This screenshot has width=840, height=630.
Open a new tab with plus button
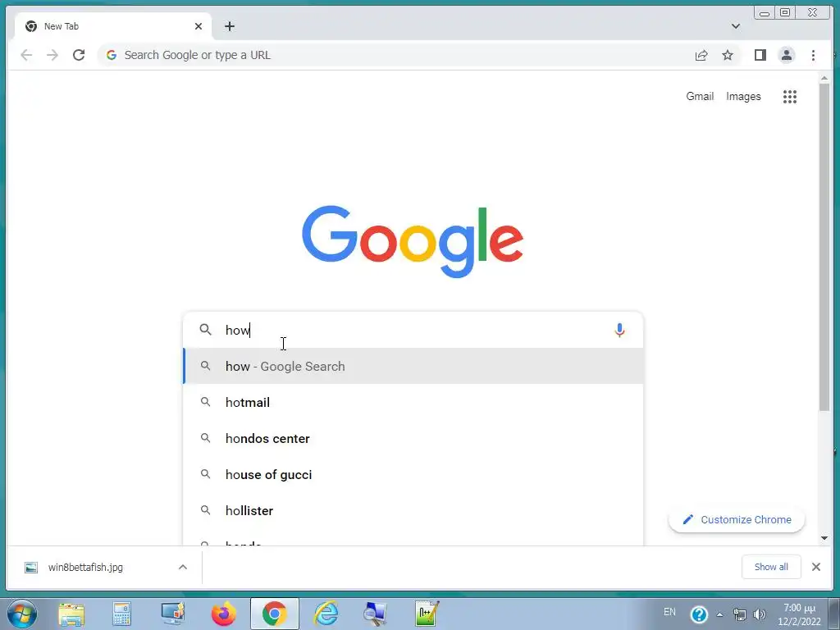pyautogui.click(x=230, y=26)
